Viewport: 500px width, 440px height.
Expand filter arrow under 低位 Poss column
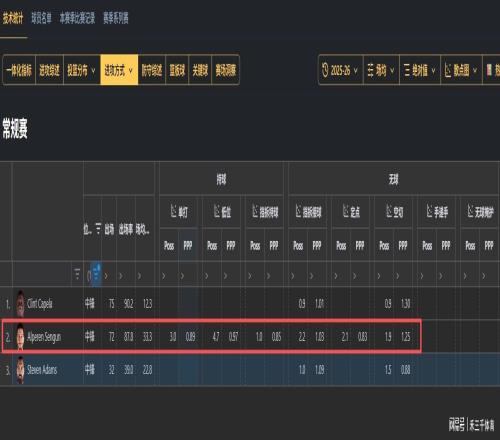(x=207, y=276)
